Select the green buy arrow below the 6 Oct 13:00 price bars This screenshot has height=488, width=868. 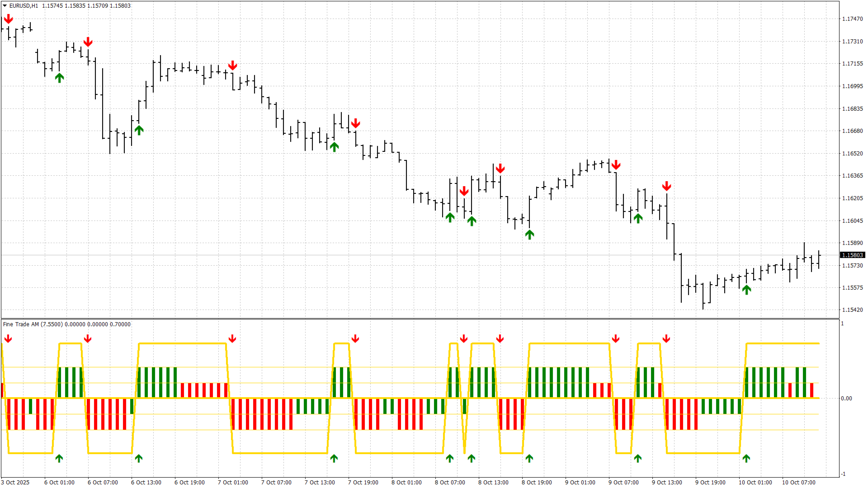(139, 130)
